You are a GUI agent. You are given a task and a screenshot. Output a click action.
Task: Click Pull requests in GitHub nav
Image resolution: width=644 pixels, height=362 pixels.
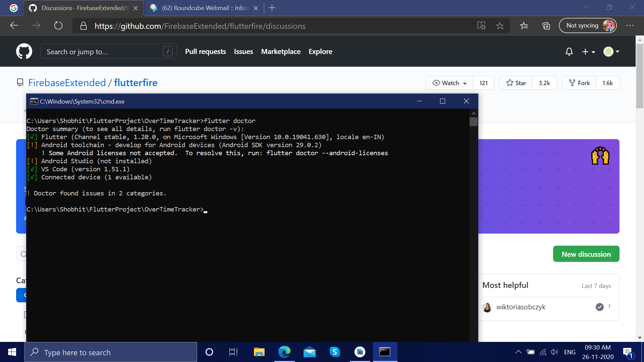click(x=205, y=52)
